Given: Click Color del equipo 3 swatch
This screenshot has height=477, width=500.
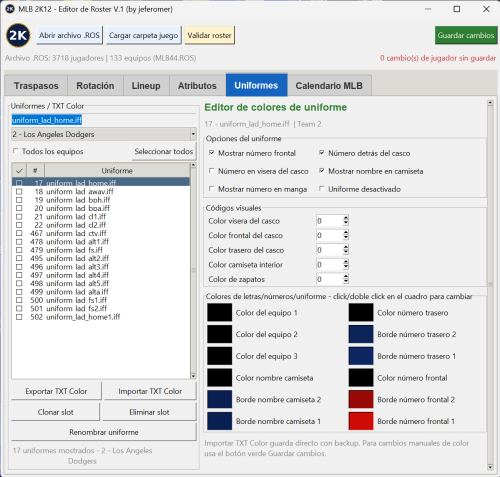Looking at the screenshot, I should (219, 356).
